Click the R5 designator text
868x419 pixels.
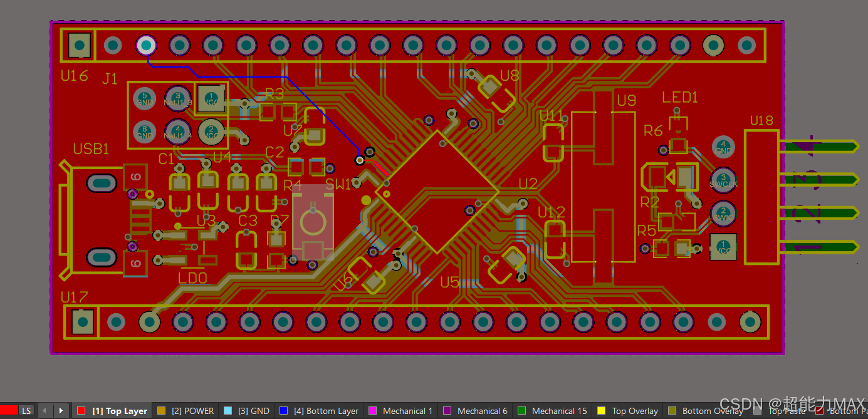(x=646, y=230)
